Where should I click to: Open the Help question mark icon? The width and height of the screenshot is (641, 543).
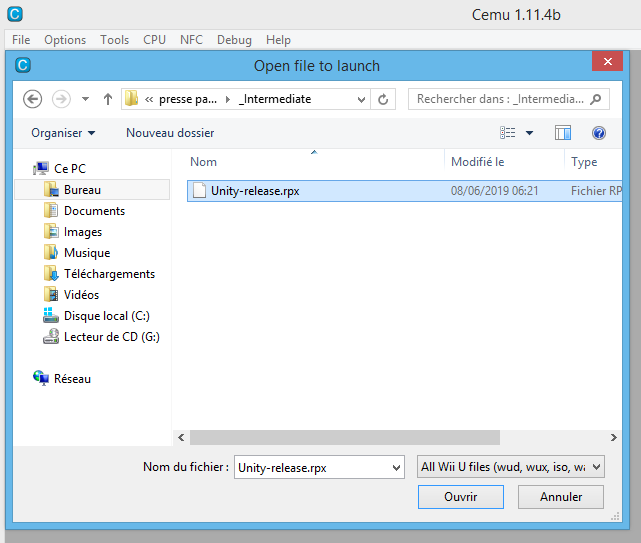click(x=599, y=133)
